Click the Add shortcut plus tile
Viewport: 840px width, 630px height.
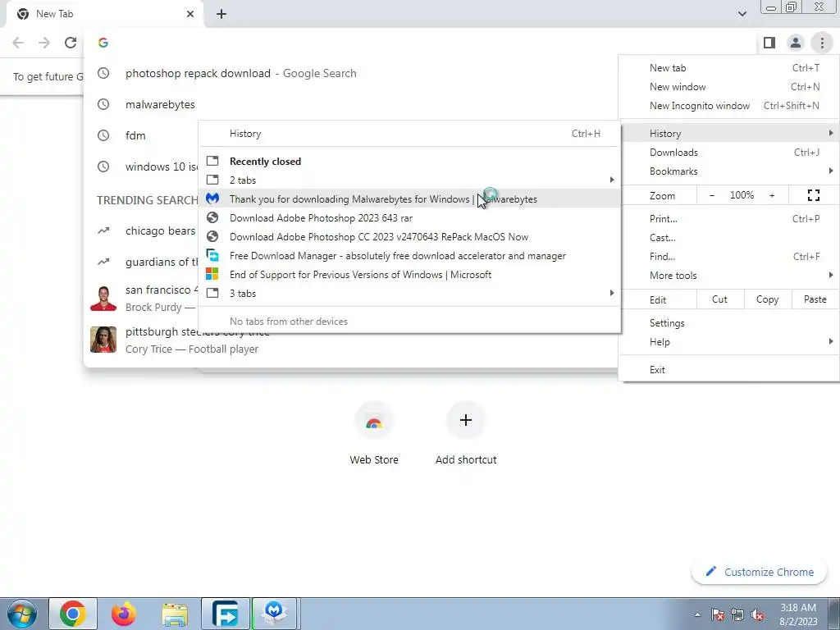(x=466, y=420)
